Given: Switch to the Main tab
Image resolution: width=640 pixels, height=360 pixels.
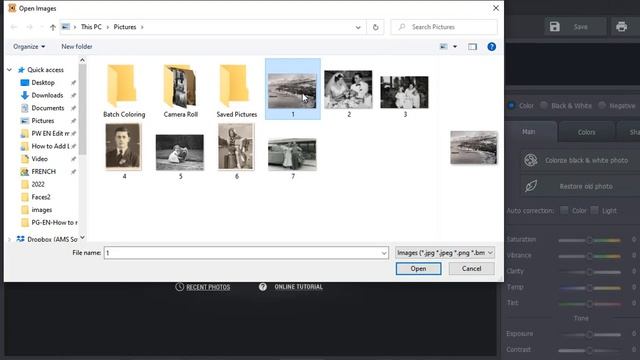Looking at the screenshot, I should (528, 132).
